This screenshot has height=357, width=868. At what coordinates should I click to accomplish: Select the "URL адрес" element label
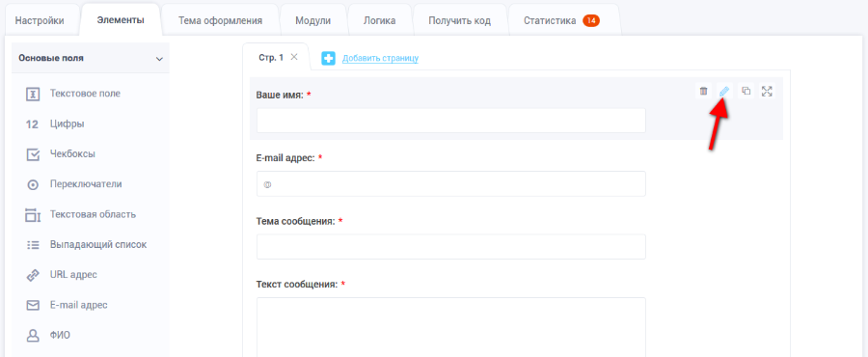73,275
